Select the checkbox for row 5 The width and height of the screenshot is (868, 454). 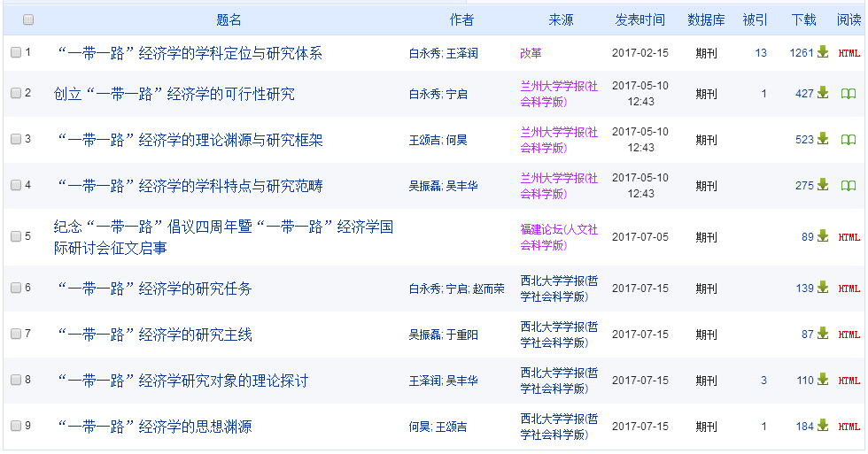click(16, 237)
